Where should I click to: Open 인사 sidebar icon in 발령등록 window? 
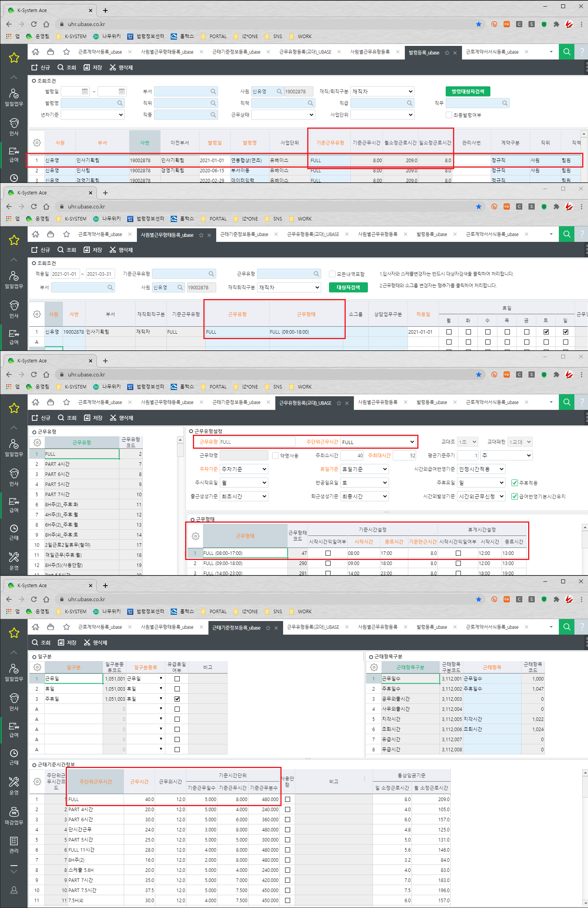(14, 127)
